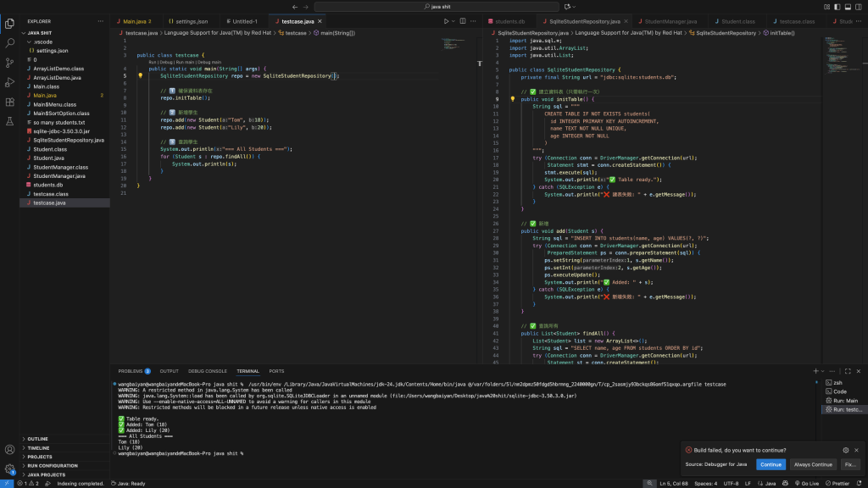Toggle the secondary side bar
868x488 pixels.
click(x=858, y=7)
